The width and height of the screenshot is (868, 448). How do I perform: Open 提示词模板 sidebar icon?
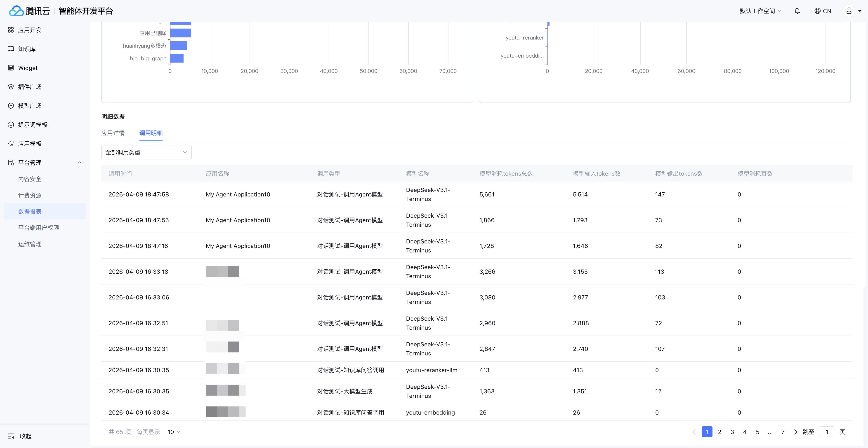(x=11, y=125)
